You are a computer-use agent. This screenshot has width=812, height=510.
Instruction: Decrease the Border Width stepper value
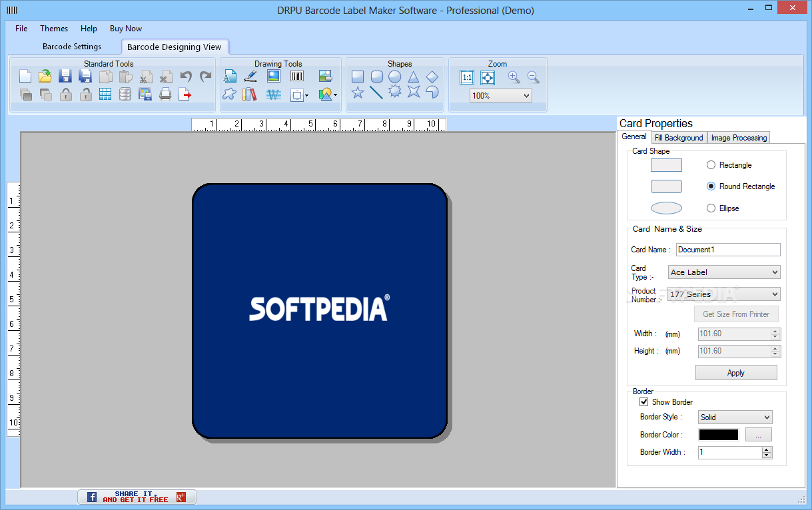(767, 455)
